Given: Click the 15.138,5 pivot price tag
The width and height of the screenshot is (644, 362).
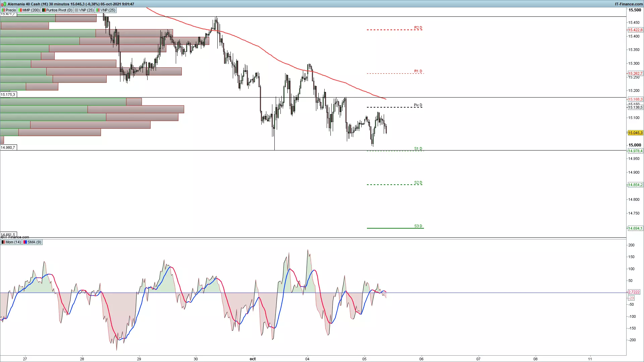Looking at the screenshot, I should (635, 107).
